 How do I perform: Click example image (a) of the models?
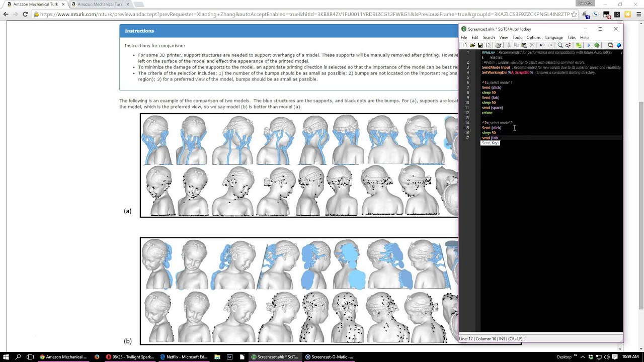299,165
